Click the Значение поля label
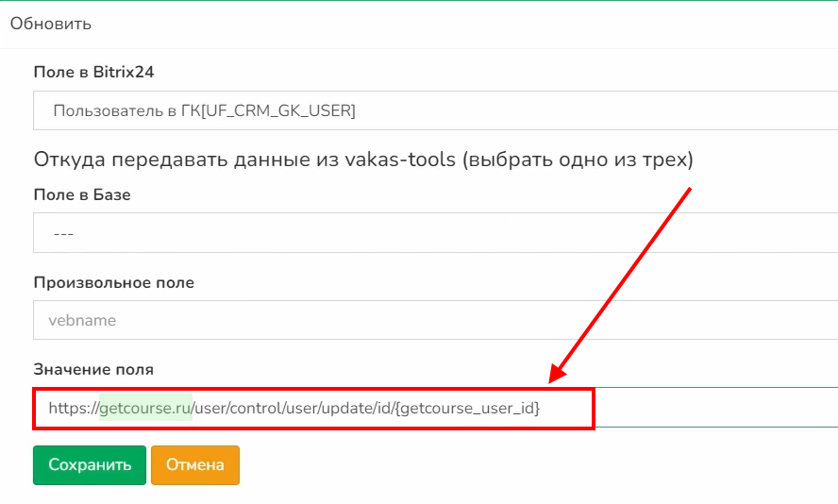This screenshot has width=838, height=504. pyautogui.click(x=93, y=369)
